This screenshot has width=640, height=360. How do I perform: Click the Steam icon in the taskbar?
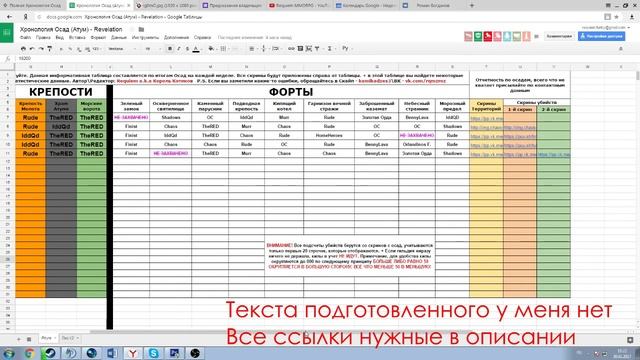pyautogui.click(x=50, y=353)
